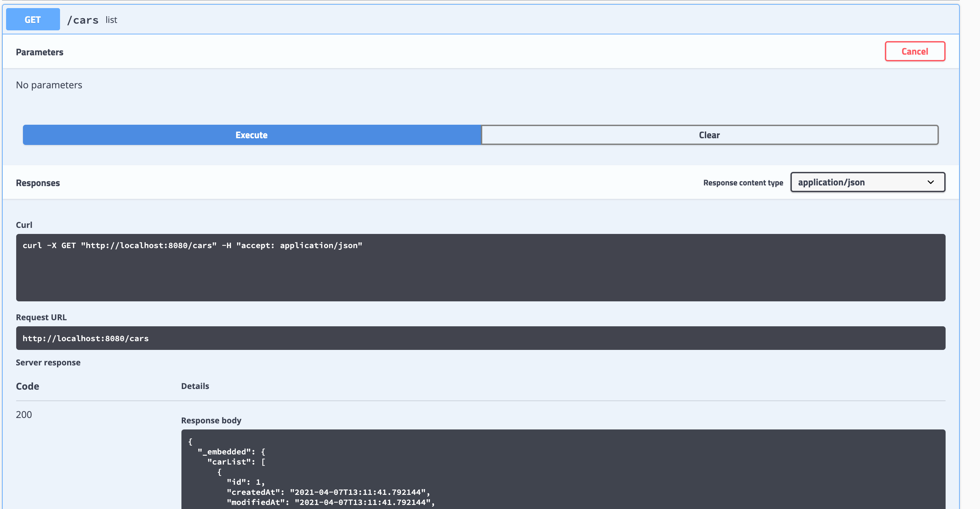Click the "list" endpoint summary text
The width and height of the screenshot is (980, 509).
112,20
